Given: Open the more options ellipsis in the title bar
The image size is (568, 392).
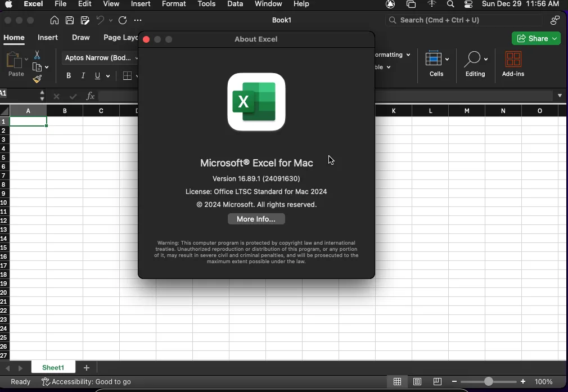Looking at the screenshot, I should (x=138, y=20).
